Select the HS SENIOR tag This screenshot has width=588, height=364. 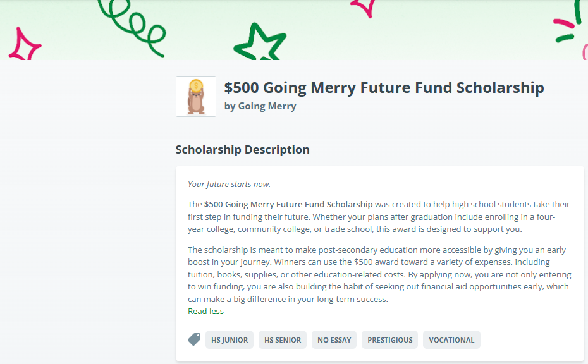coord(283,340)
